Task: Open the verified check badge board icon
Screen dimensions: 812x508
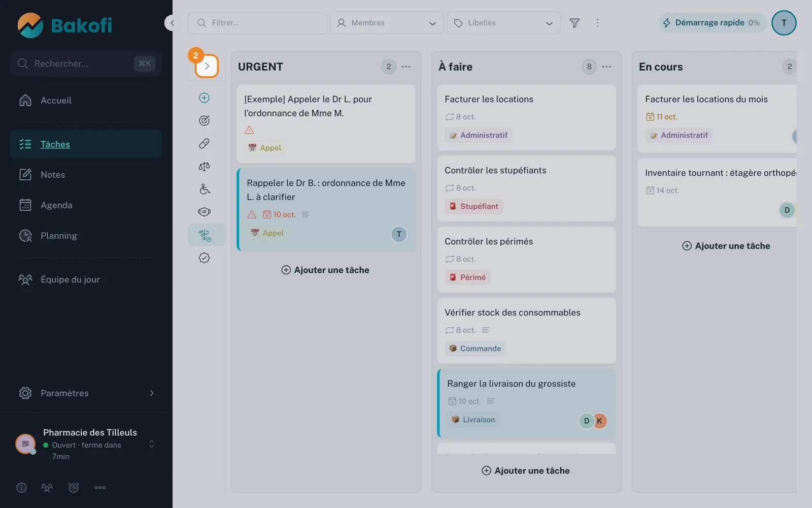Action: 204,258
